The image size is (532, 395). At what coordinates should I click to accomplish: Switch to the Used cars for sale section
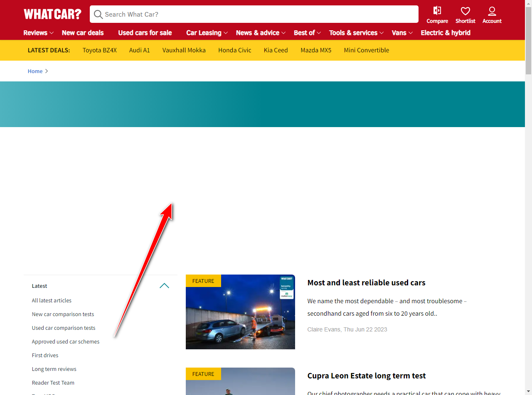145,33
